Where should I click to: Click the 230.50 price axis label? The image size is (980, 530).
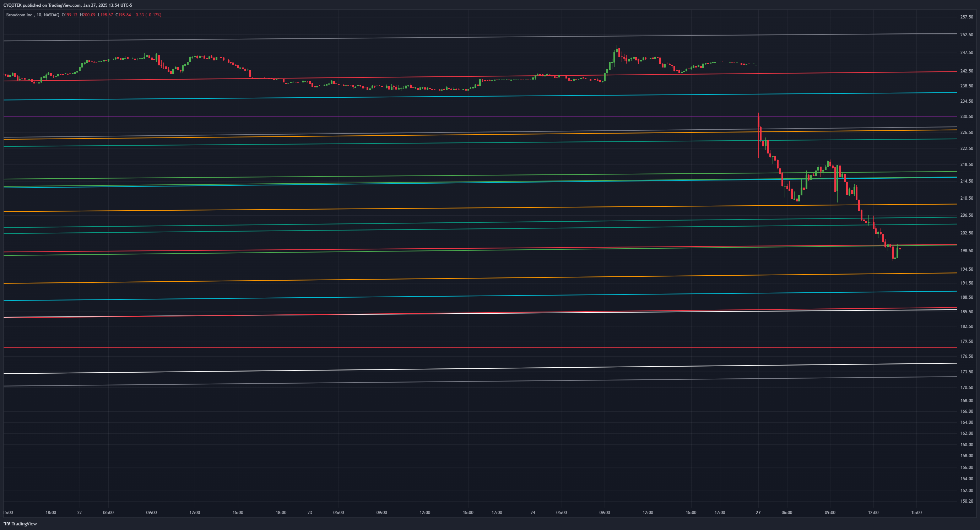coord(967,117)
